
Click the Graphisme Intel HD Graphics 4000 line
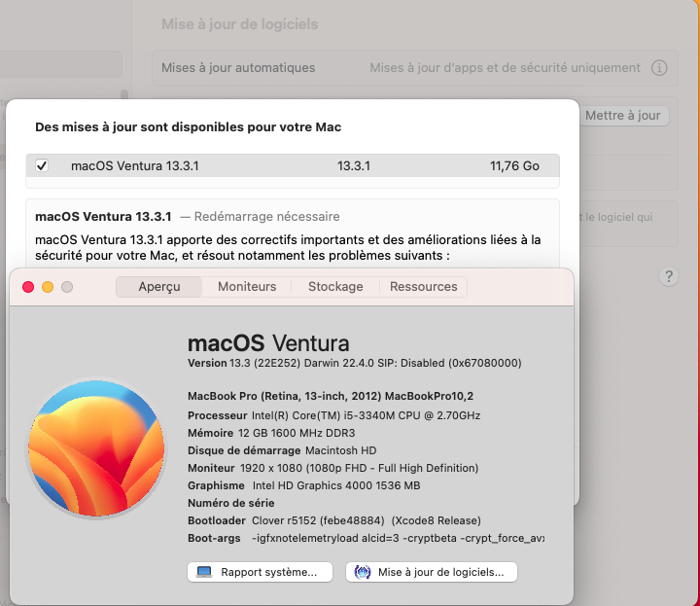point(303,485)
